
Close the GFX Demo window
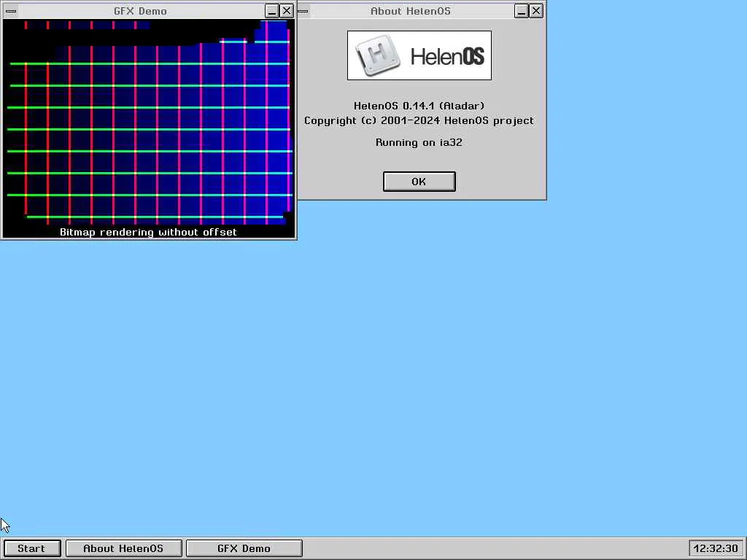[x=286, y=11]
